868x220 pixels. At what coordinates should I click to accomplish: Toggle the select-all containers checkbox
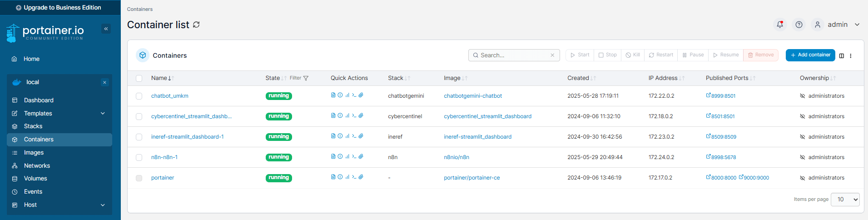[x=139, y=78]
